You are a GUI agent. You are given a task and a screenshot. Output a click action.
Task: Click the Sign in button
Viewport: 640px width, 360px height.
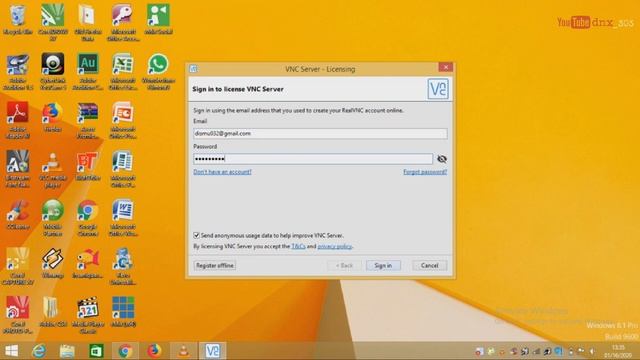tap(383, 265)
